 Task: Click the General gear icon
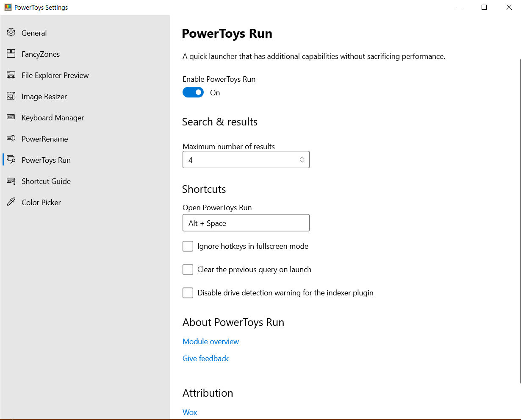[x=11, y=33]
